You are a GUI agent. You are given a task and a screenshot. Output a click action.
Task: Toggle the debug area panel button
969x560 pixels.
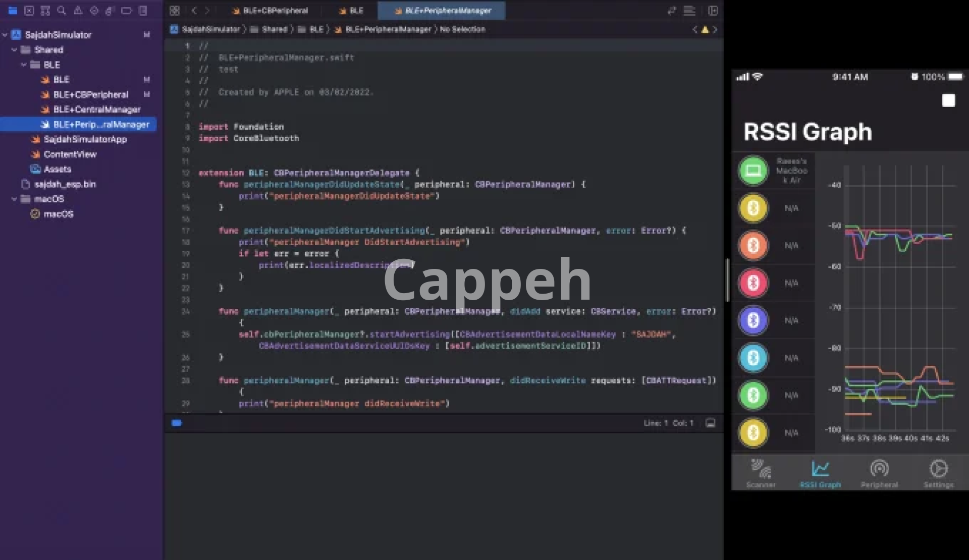(710, 423)
